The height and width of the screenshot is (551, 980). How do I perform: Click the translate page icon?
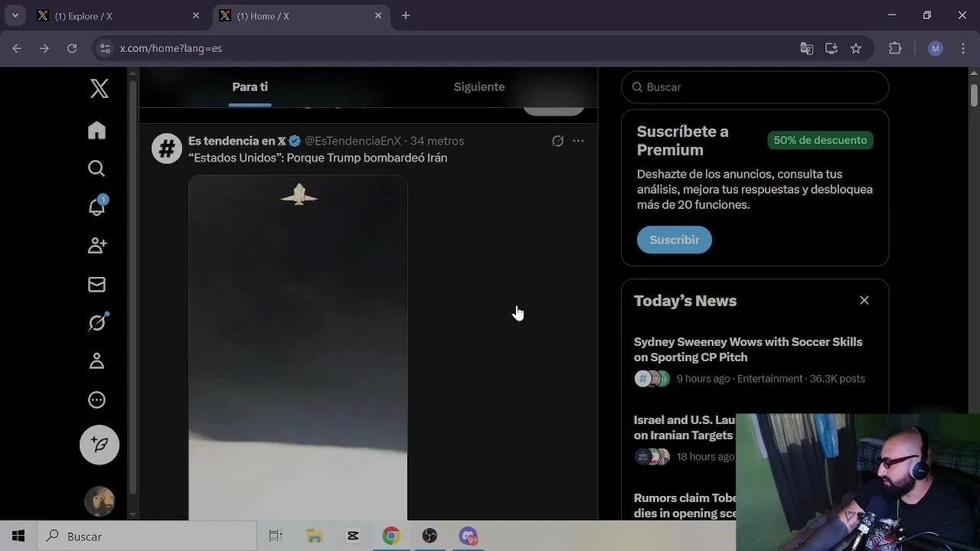(806, 48)
